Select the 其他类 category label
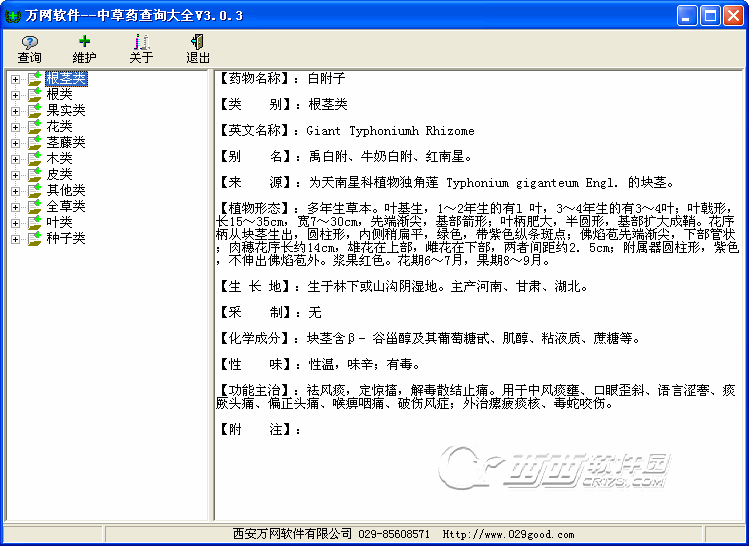 tap(66, 191)
